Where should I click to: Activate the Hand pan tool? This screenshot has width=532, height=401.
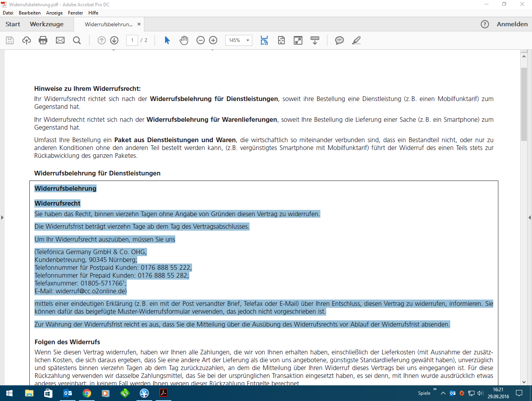[184, 40]
